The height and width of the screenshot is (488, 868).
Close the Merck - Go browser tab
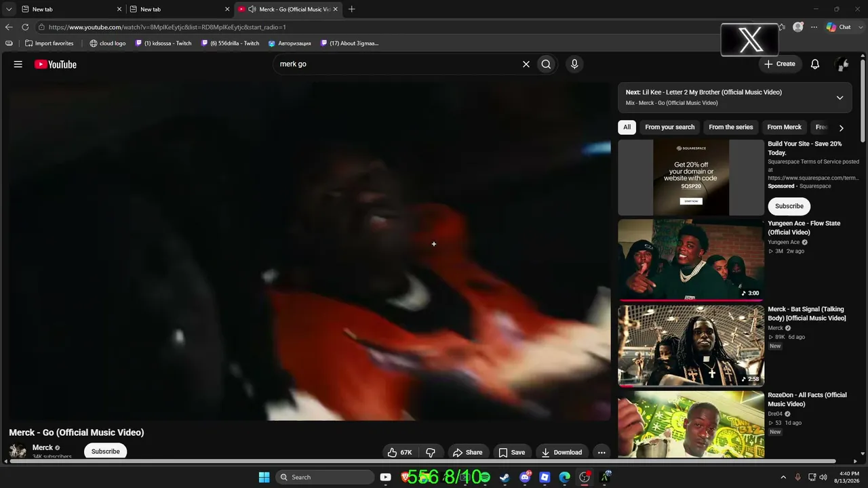(335, 9)
